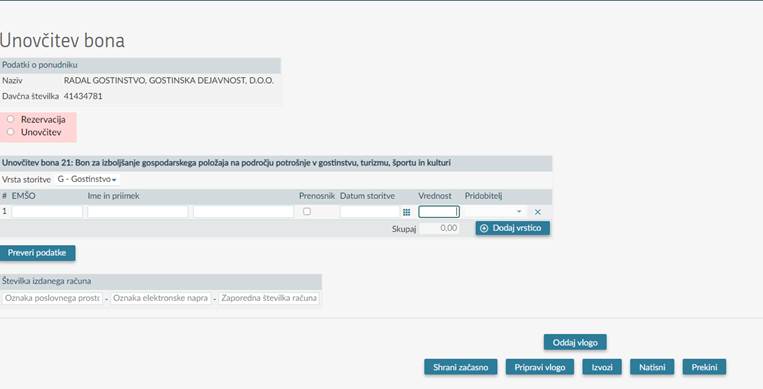Click Shrani začasno to save temporarily
763x389 pixels.
click(460, 367)
